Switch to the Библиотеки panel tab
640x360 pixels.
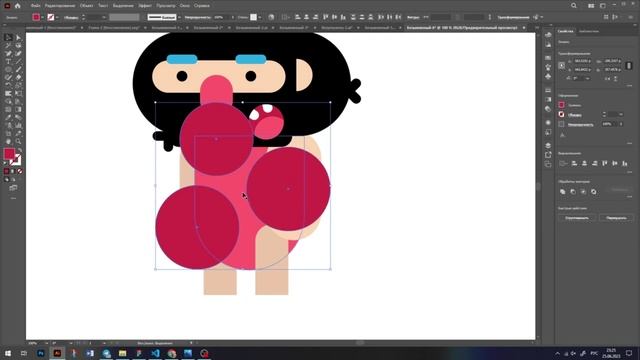point(589,31)
